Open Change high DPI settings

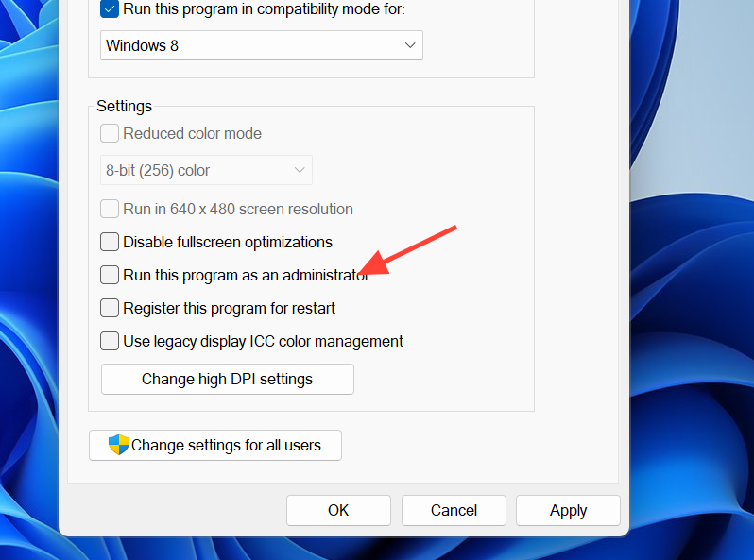click(228, 379)
